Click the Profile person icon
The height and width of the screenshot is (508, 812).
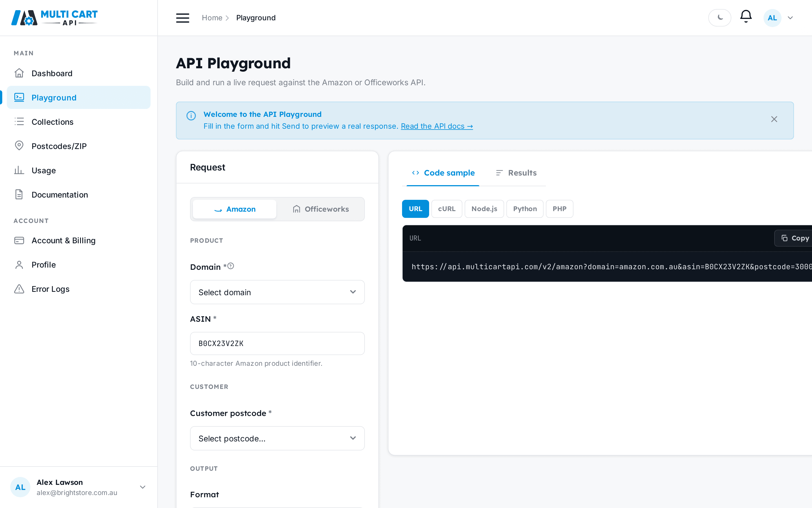[x=19, y=265]
